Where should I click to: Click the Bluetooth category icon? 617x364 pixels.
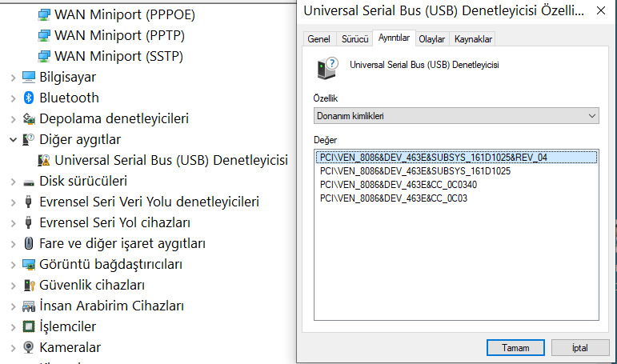point(28,98)
